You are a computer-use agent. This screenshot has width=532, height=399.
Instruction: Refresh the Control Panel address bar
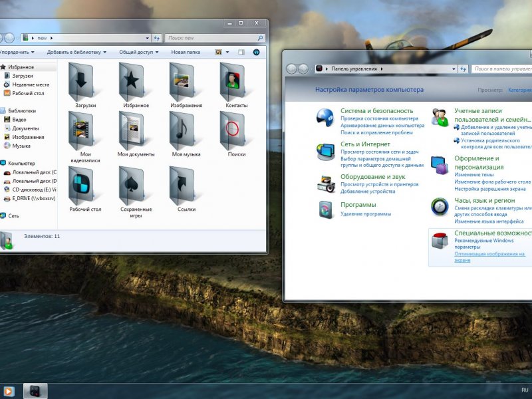tap(463, 69)
